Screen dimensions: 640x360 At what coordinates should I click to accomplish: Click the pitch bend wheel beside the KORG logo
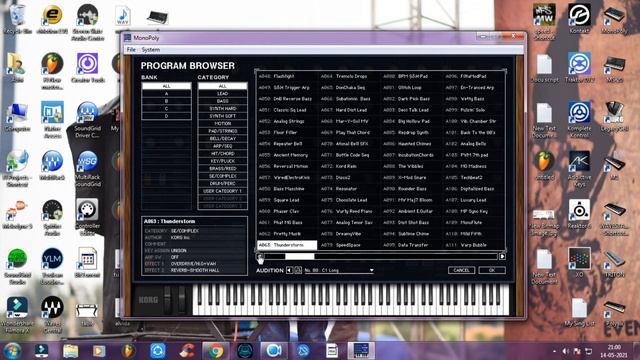point(167,299)
